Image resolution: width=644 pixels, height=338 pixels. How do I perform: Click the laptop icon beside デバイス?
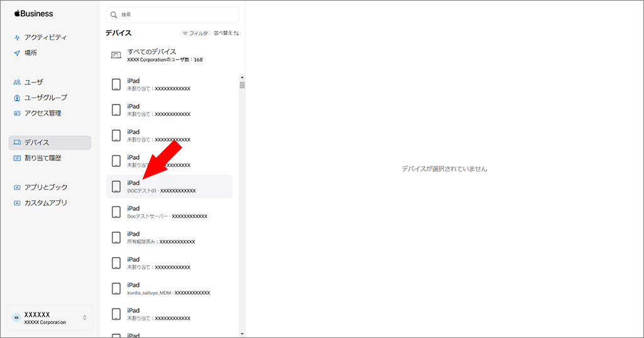click(x=17, y=143)
